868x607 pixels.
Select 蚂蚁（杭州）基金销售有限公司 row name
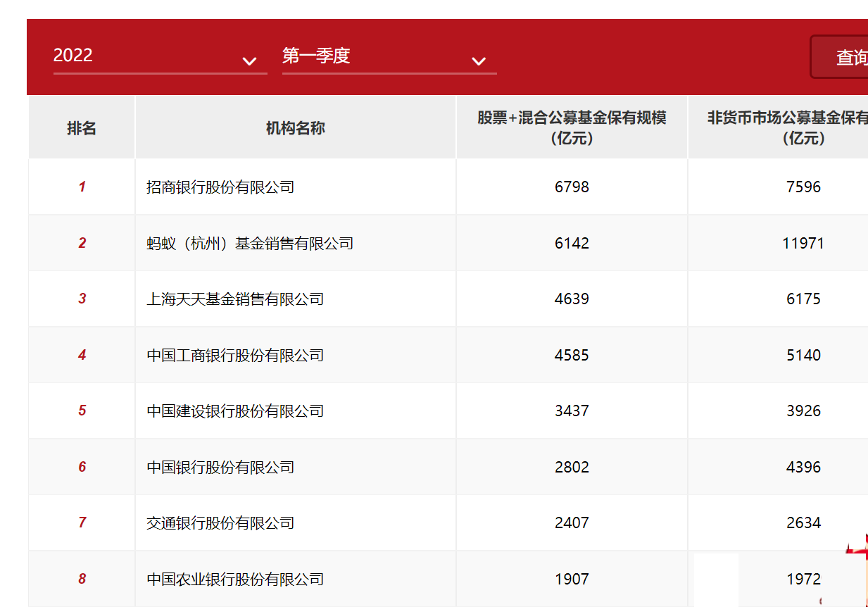coord(250,244)
